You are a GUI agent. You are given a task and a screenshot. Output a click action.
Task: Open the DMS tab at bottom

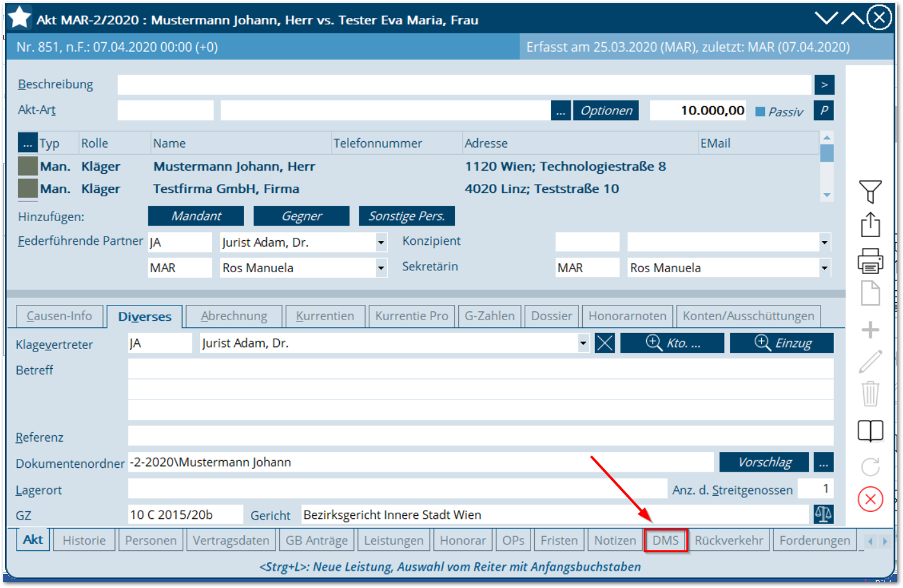(x=665, y=540)
